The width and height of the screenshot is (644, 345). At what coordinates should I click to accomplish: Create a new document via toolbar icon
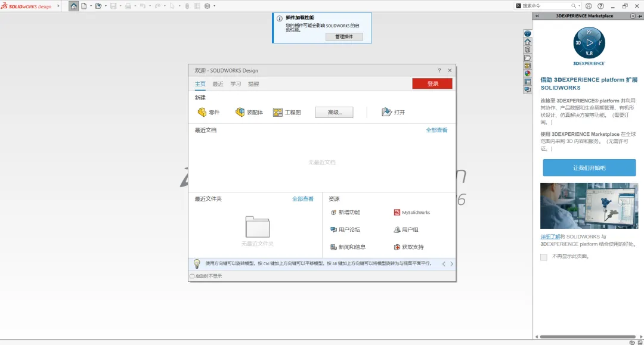84,6
